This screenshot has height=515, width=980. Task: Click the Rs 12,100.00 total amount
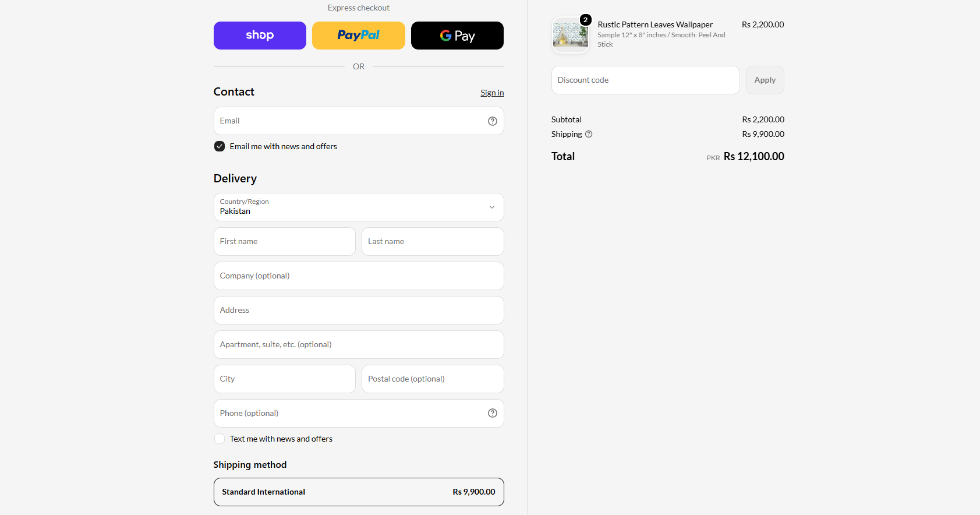pyautogui.click(x=754, y=157)
